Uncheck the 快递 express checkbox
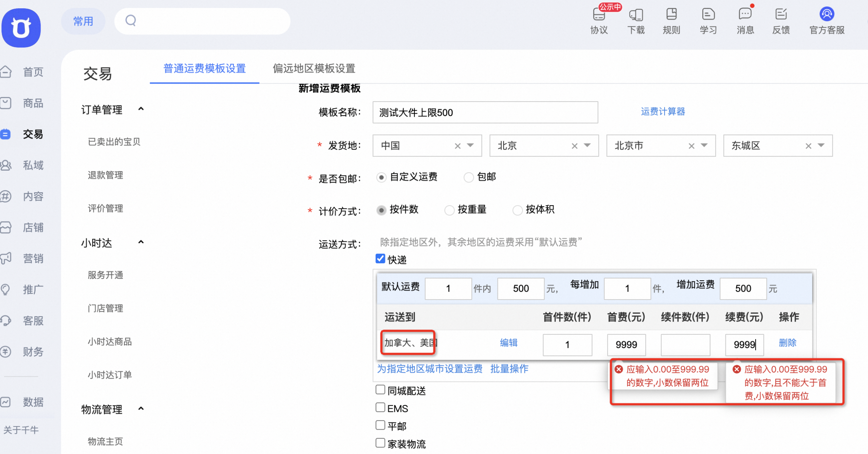This screenshot has width=868, height=454. pyautogui.click(x=380, y=259)
